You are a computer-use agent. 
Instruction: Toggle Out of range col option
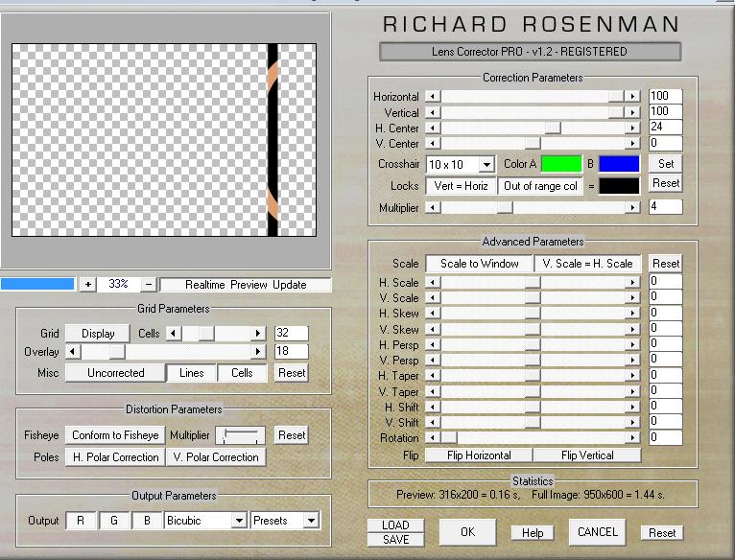click(540, 186)
